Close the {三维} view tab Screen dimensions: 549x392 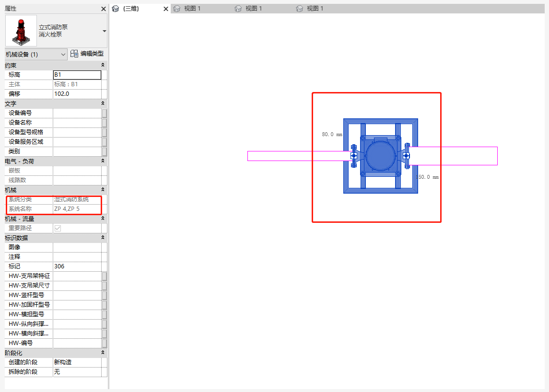166,9
